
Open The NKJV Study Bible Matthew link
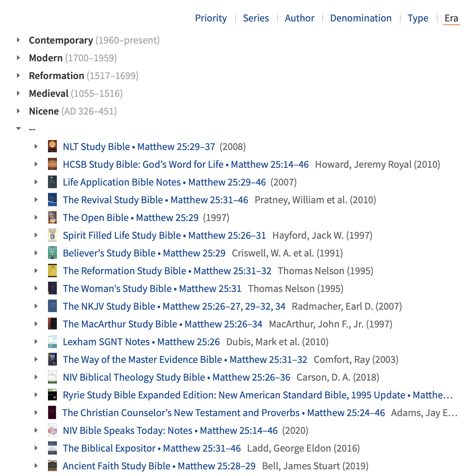[174, 306]
